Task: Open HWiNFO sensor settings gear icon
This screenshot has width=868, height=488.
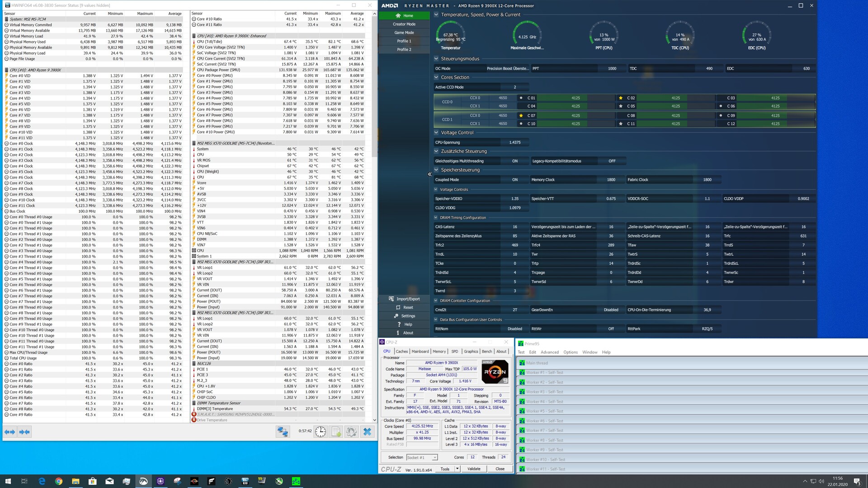Action: point(351,432)
